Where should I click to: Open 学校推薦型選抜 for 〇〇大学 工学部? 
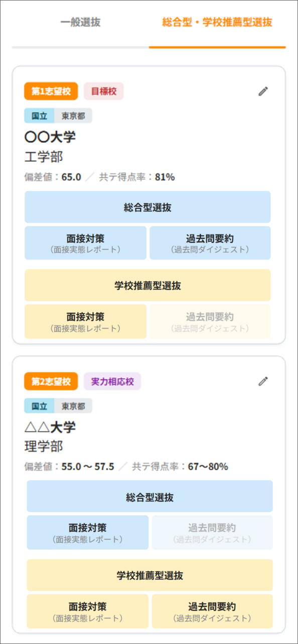pyautogui.click(x=147, y=285)
